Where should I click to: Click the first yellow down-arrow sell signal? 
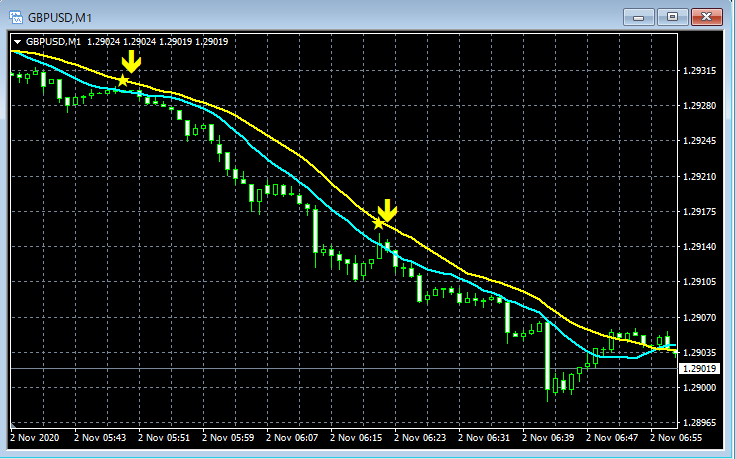(131, 61)
